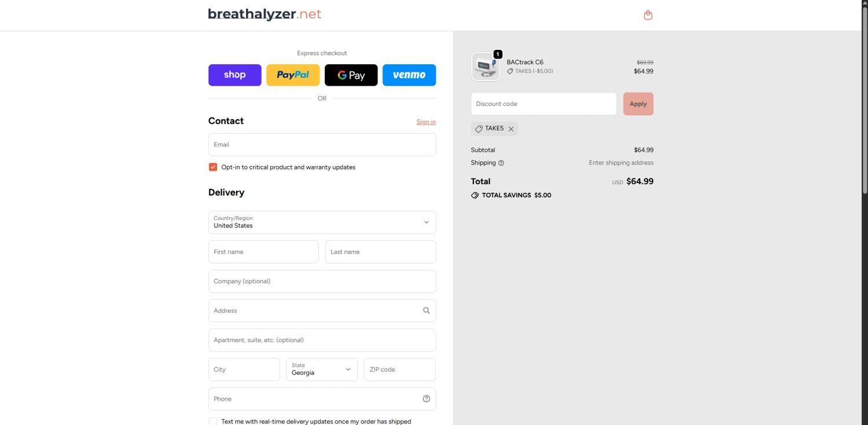Viewport: 868px width, 425px height.
Task: Focus the Discount code field
Action: point(543,104)
